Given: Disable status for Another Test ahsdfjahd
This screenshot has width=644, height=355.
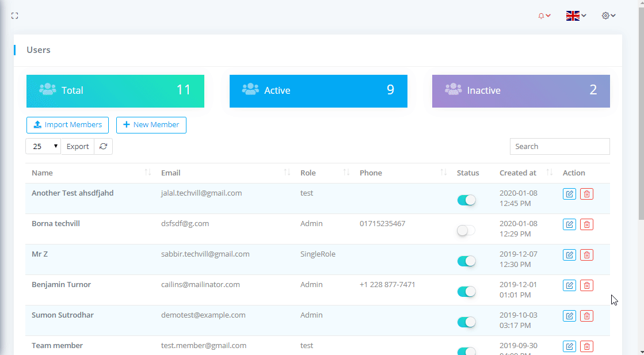Looking at the screenshot, I should [x=467, y=200].
